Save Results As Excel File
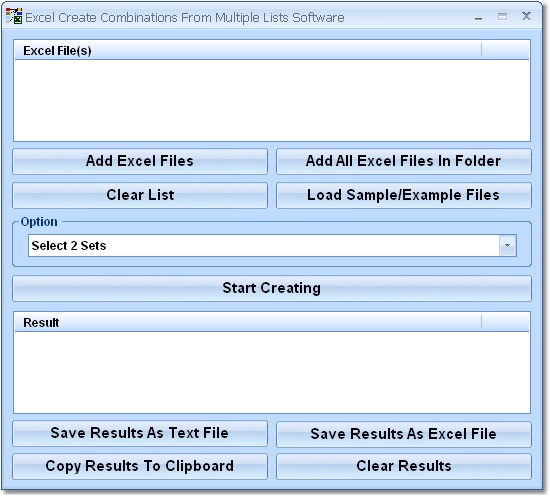This screenshot has height=497, width=550. (x=404, y=434)
